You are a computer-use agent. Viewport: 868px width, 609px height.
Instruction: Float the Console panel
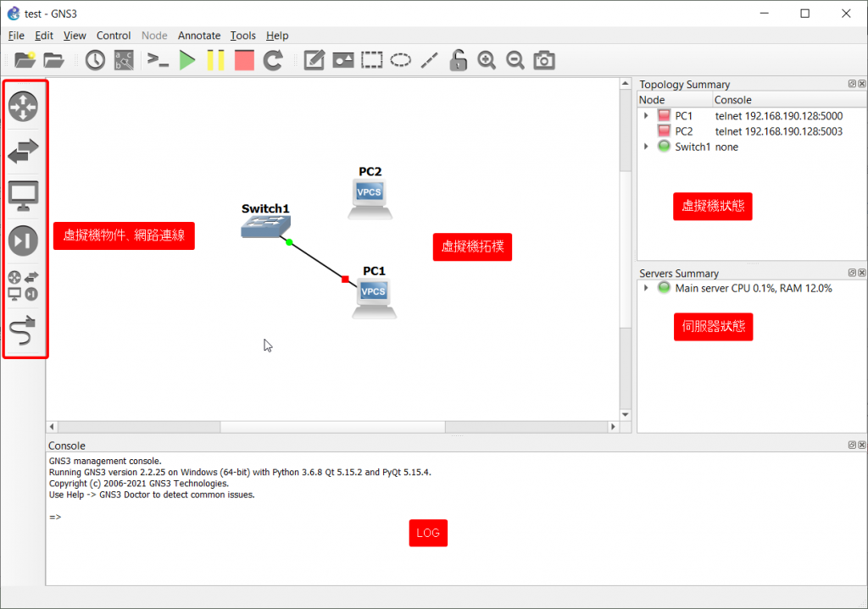(852, 445)
